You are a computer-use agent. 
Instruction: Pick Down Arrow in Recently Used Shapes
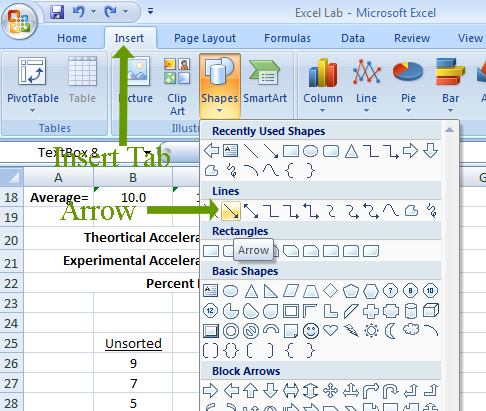pyautogui.click(x=430, y=151)
